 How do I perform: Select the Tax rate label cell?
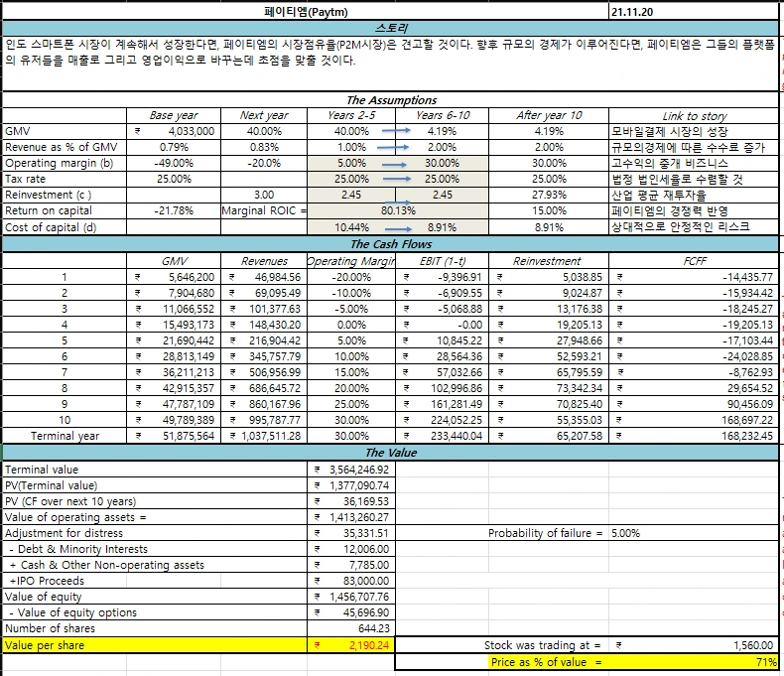(64, 179)
